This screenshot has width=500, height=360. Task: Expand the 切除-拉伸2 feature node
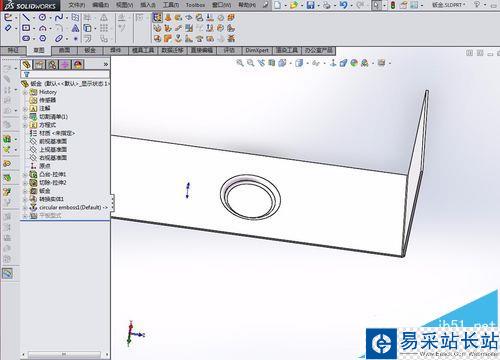pyautogui.click(x=25, y=183)
